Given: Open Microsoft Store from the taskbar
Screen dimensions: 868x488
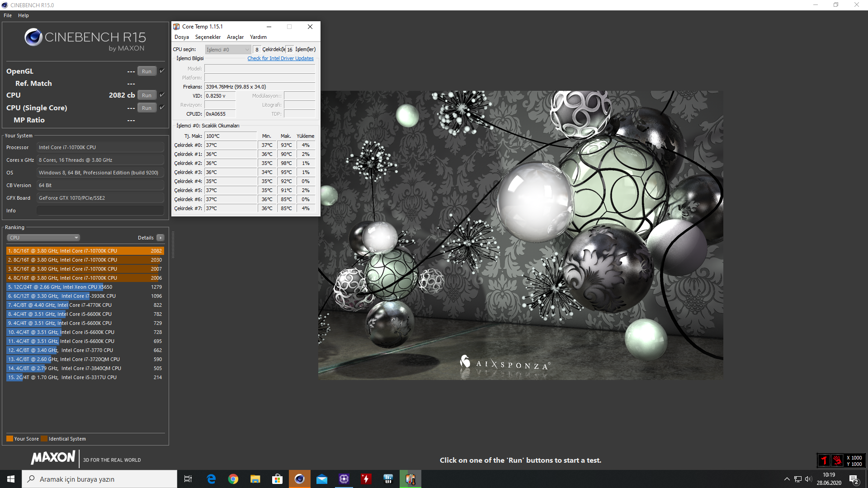Looking at the screenshot, I should tap(278, 479).
